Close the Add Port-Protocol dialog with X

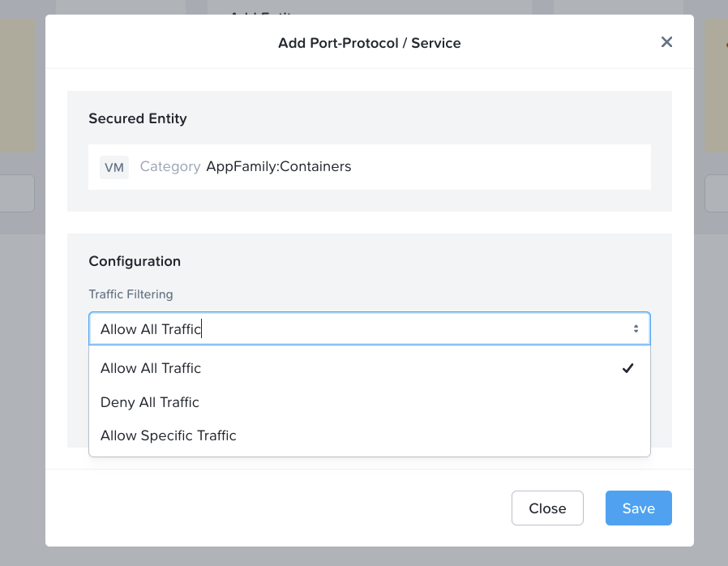point(666,42)
